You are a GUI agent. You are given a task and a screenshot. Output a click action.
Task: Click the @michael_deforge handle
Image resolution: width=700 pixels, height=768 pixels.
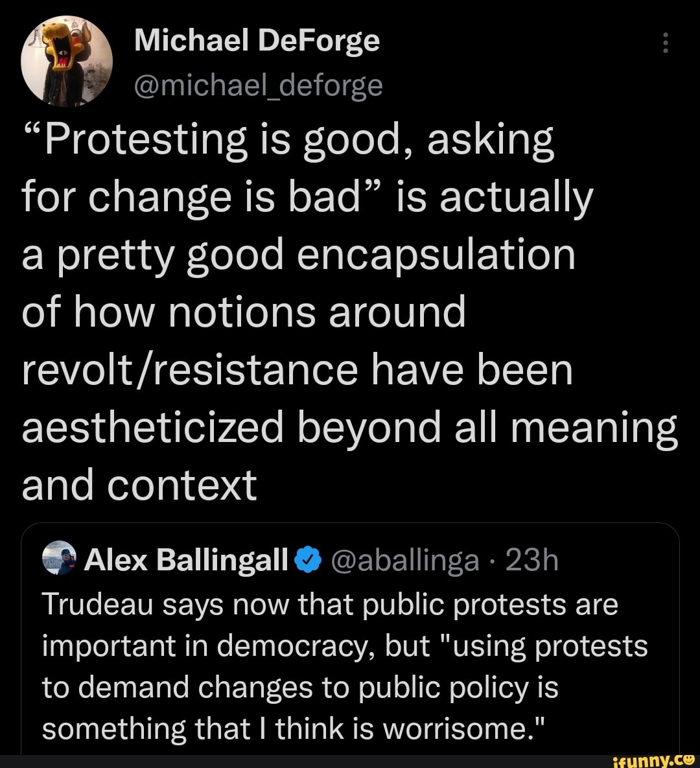click(x=258, y=84)
